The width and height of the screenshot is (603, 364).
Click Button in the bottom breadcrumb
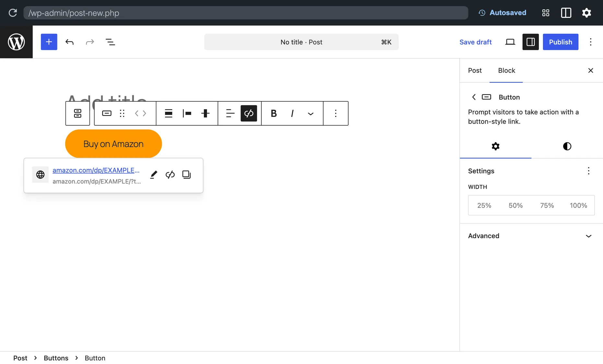tap(95, 358)
